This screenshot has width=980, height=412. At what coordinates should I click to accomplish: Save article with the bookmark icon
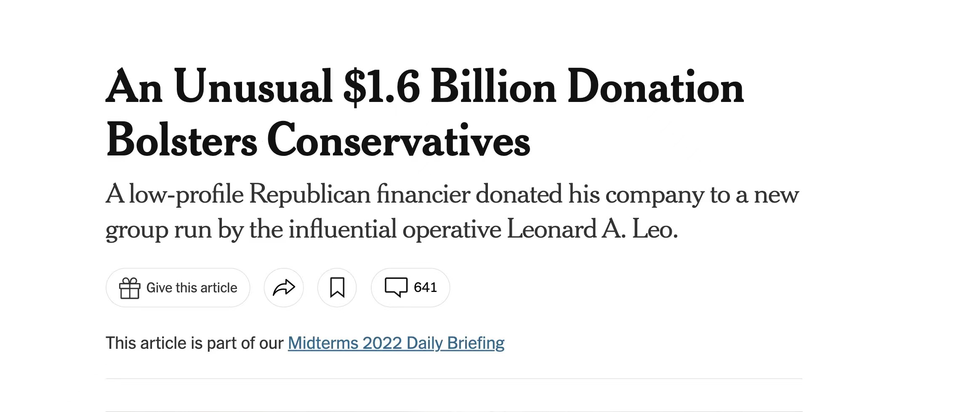[337, 288]
